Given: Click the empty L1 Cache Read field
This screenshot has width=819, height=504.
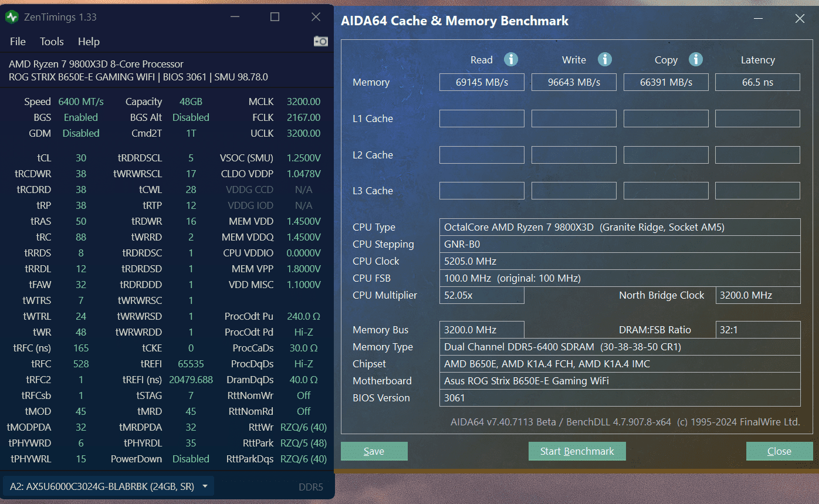Looking at the screenshot, I should (x=482, y=119).
